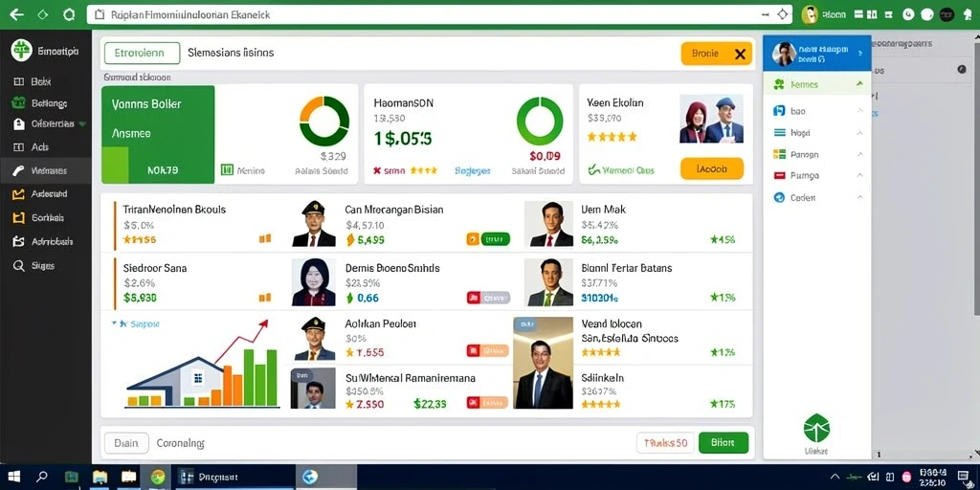Image resolution: width=980 pixels, height=490 pixels.
Task: Switch to the Slemesians Iisinns tab
Action: click(231, 54)
